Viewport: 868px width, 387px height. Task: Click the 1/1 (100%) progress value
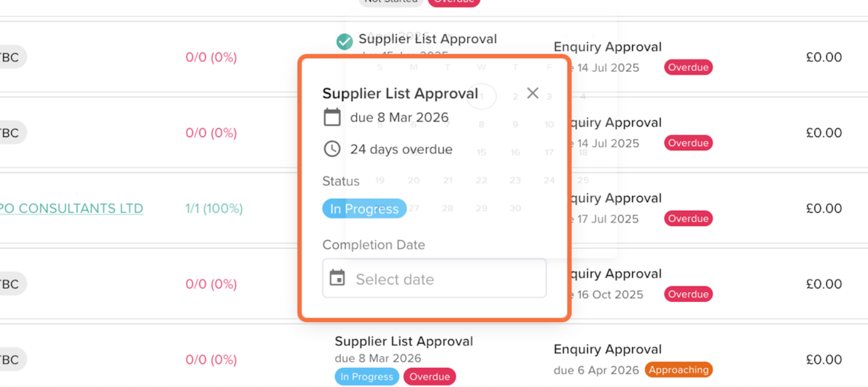pyautogui.click(x=214, y=208)
